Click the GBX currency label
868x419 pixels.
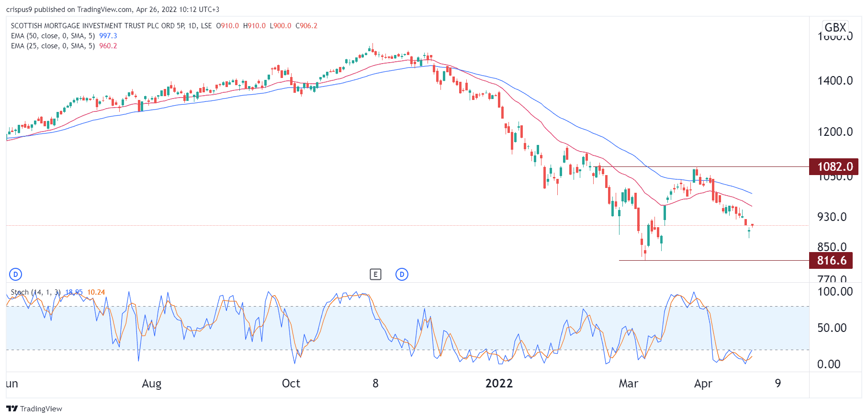tap(835, 27)
